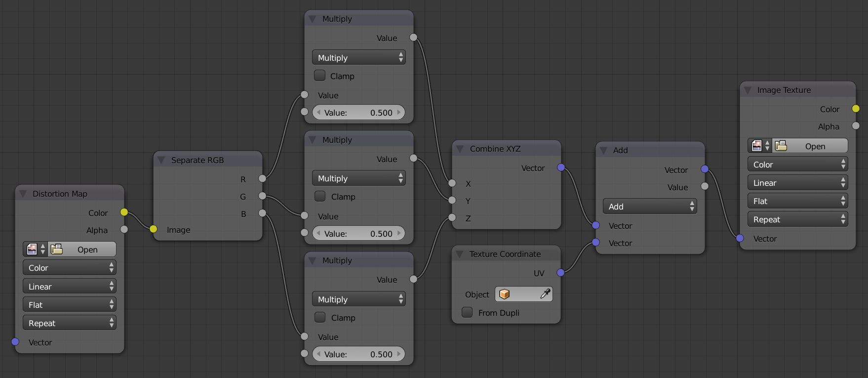Open Flat dropdown in Image Texture node
868x378 pixels.
click(797, 201)
